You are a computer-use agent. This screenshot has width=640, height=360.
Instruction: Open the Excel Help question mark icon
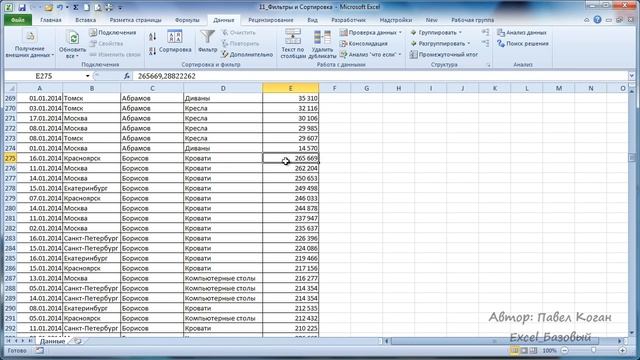point(598,20)
